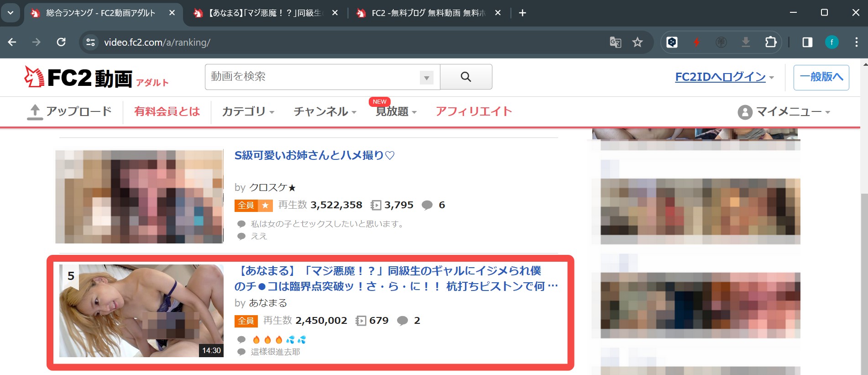Open the Chrome profile avatar
This screenshot has height=375, width=868.
[x=831, y=42]
